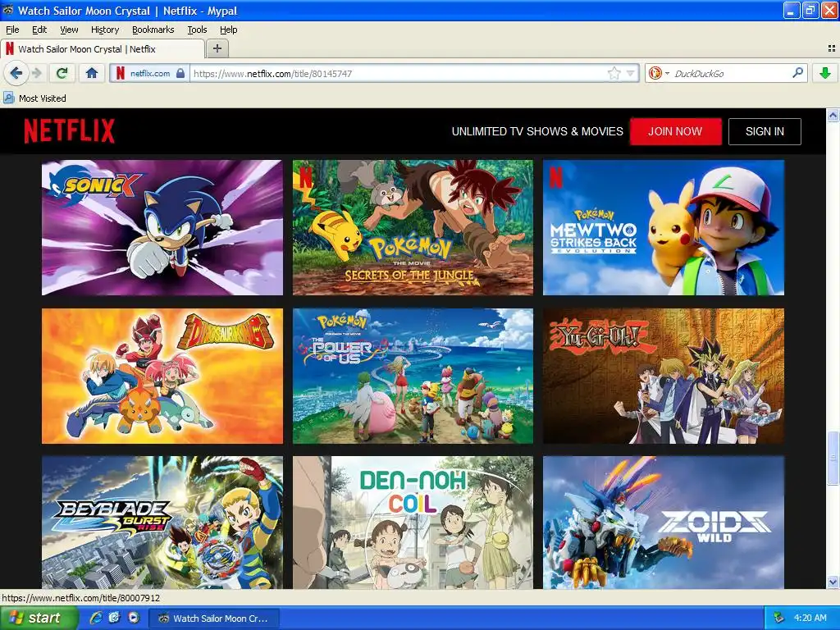
Task: Click the Netflix logo
Action: coord(69,131)
